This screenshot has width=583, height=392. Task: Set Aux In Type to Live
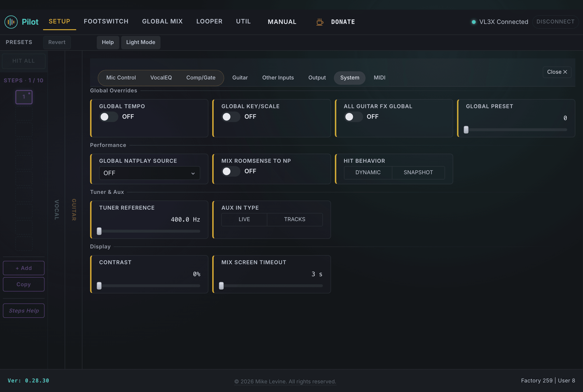[x=244, y=219]
